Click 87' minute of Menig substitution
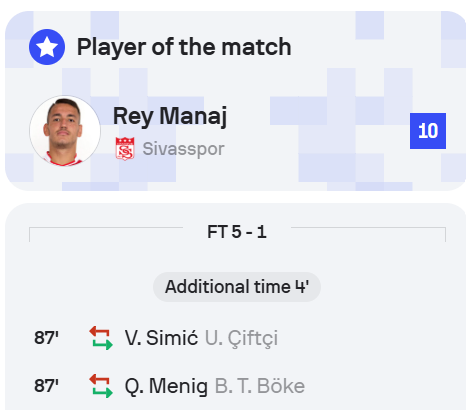 [x=46, y=386]
